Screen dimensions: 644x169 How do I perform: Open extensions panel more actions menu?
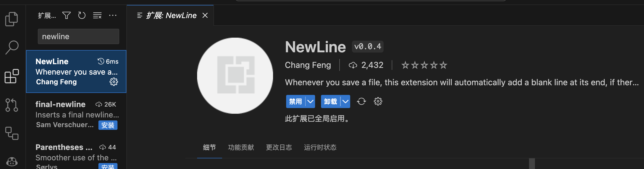[113, 16]
